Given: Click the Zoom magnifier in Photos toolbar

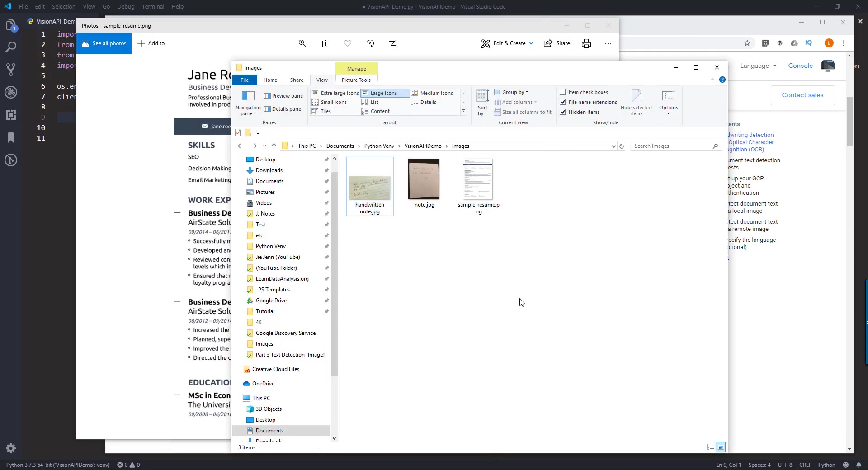Looking at the screenshot, I should 302,43.
